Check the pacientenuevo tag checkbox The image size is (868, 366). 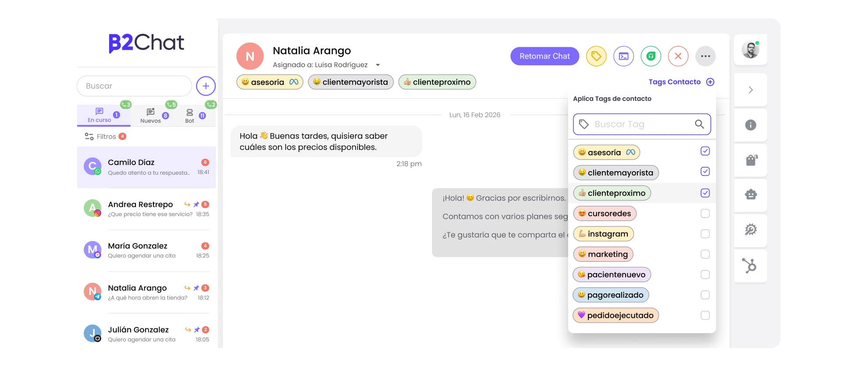(705, 274)
